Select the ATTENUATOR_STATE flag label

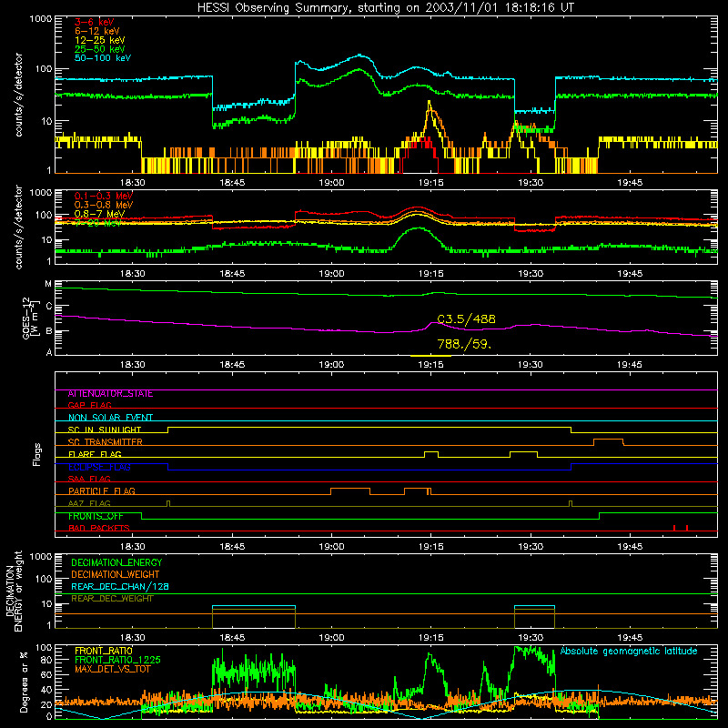(110, 393)
